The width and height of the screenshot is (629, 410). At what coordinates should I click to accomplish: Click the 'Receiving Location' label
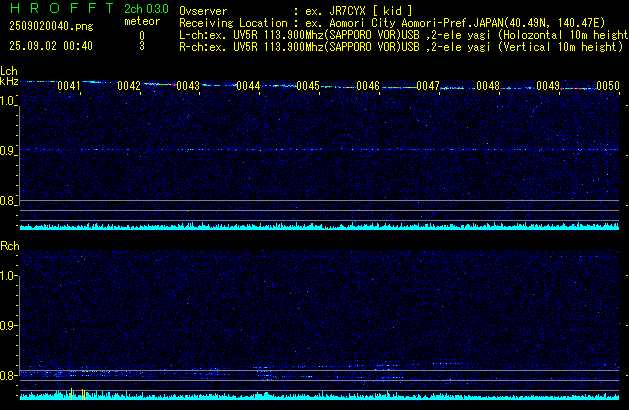[233, 23]
